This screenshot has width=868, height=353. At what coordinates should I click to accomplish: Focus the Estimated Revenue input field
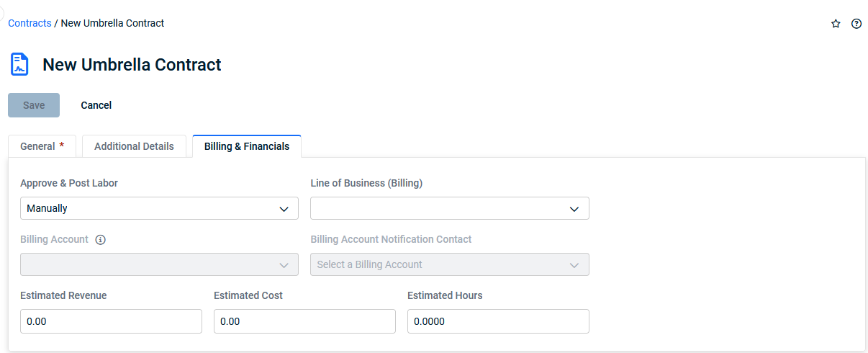click(111, 321)
